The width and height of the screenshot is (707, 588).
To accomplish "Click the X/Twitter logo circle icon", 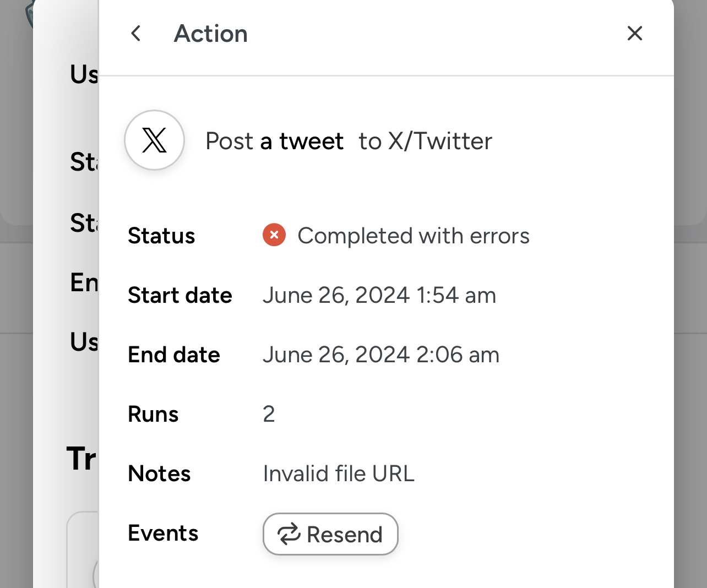I will (154, 140).
